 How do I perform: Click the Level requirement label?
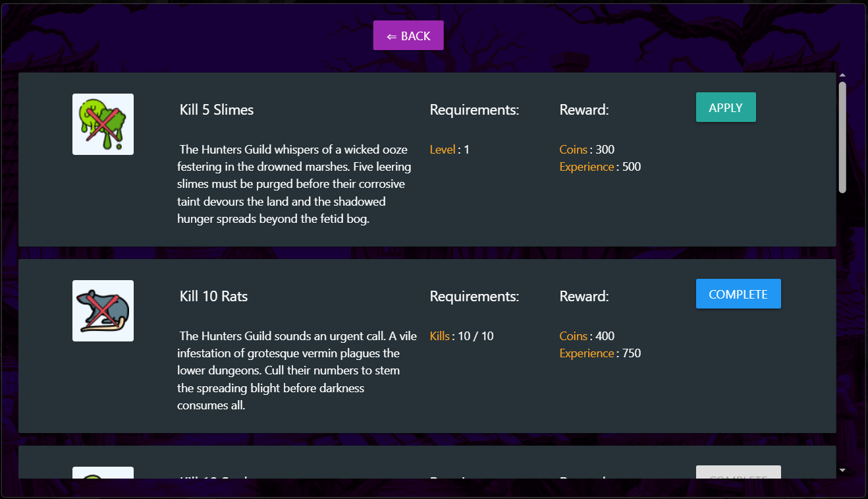[443, 150]
